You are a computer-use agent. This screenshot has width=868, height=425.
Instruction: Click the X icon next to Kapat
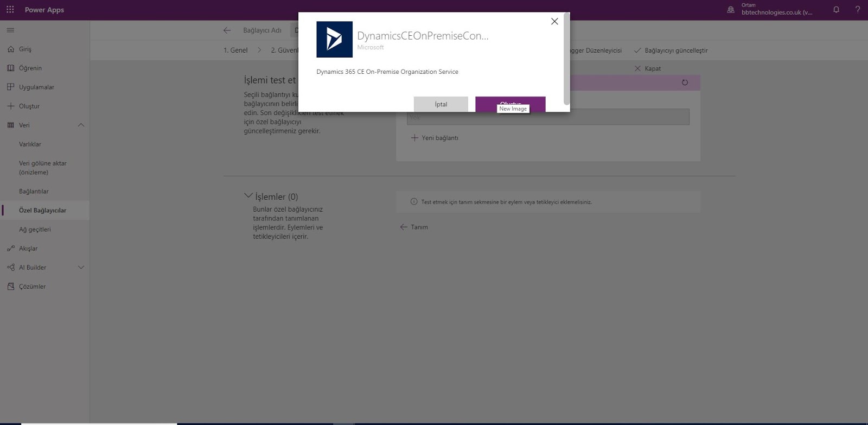coord(637,68)
